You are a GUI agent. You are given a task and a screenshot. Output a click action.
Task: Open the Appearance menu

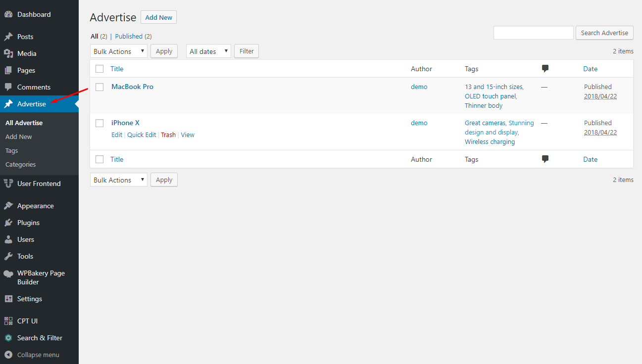(35, 206)
